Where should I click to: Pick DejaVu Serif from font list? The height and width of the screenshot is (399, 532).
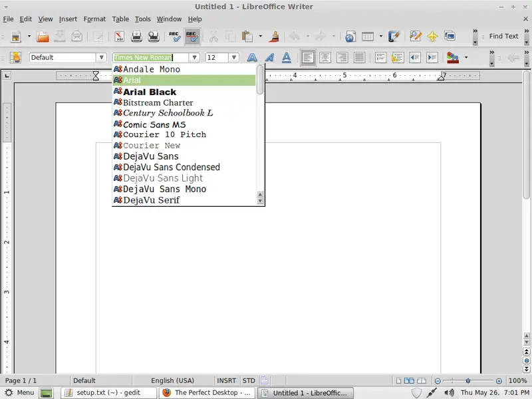coord(184,200)
